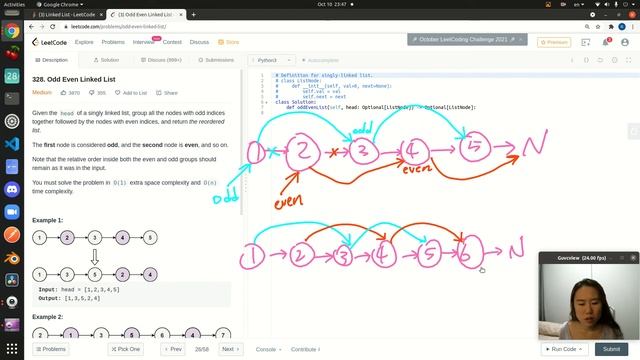Launch Blender from the dock

12,258
